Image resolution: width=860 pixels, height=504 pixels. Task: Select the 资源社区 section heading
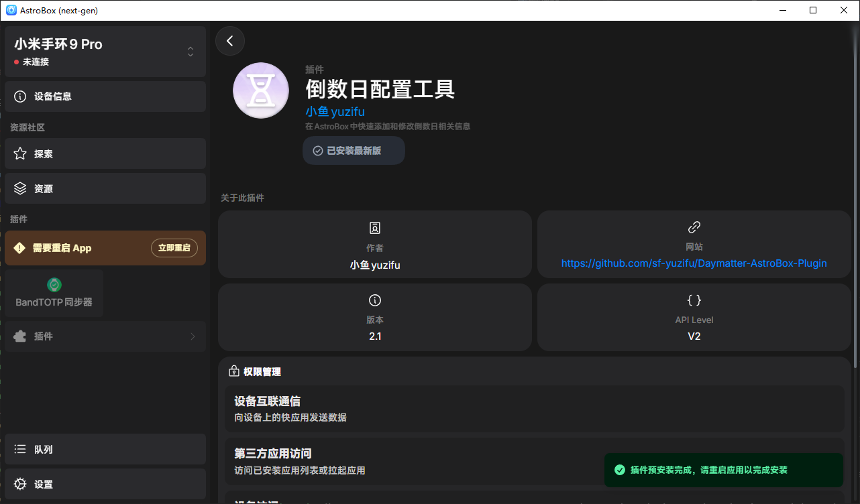click(x=28, y=127)
